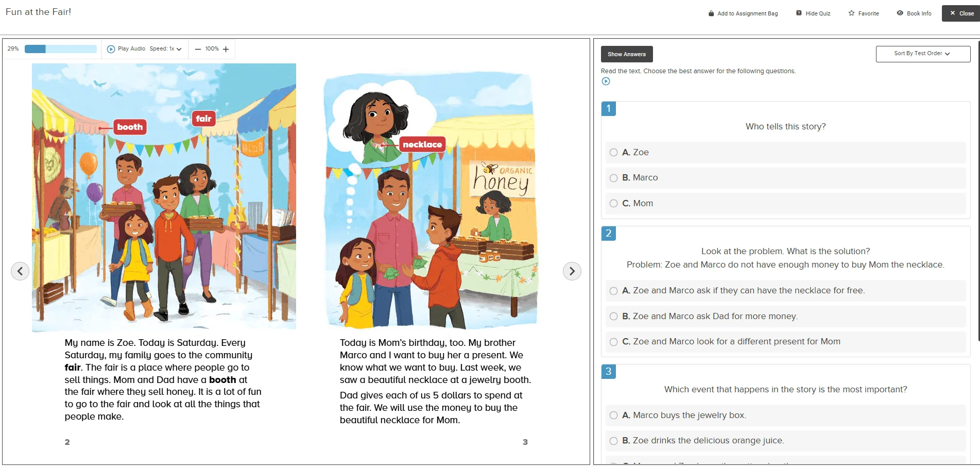Click the 100% zoom level value

pos(212,49)
